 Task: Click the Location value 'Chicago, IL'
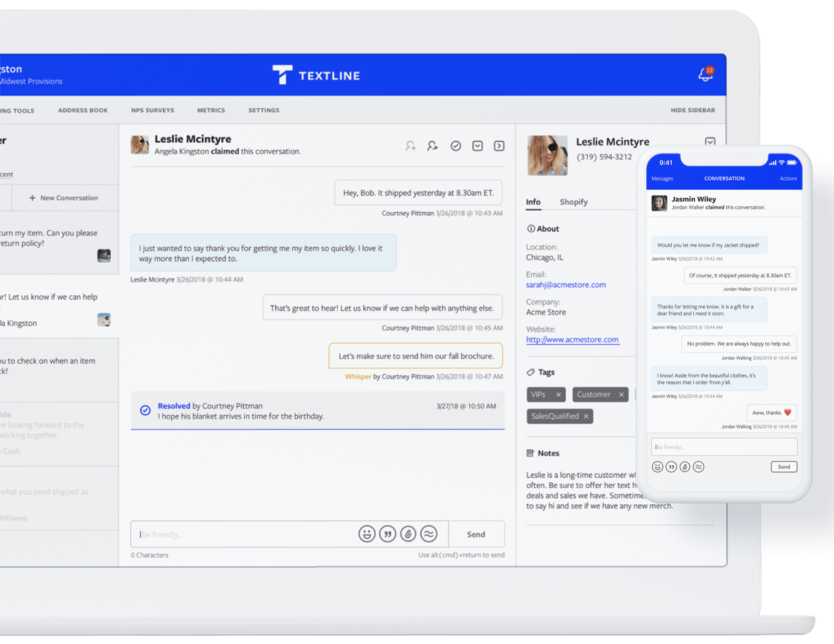point(544,257)
